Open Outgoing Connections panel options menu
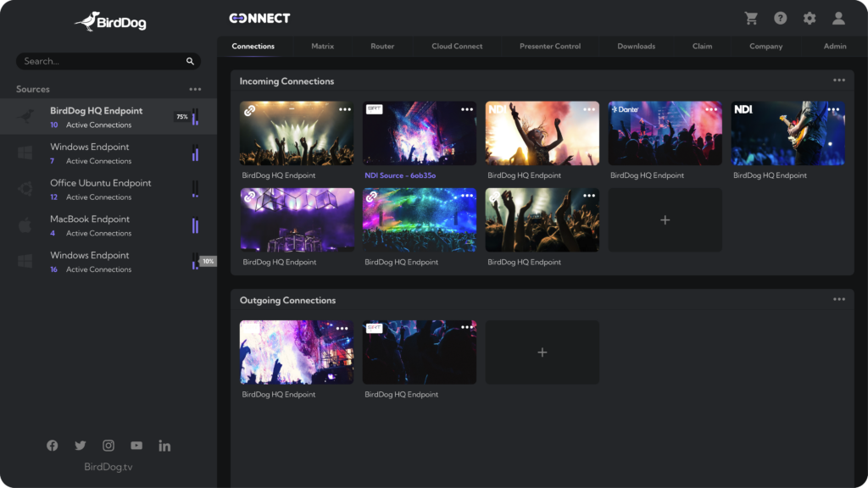Viewport: 868px width, 488px height. (838, 300)
